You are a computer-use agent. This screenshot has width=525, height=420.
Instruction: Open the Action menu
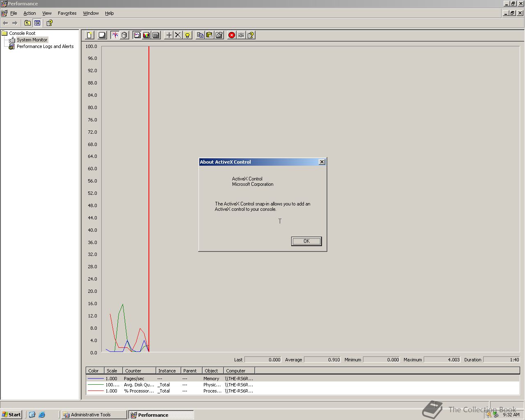click(30, 13)
